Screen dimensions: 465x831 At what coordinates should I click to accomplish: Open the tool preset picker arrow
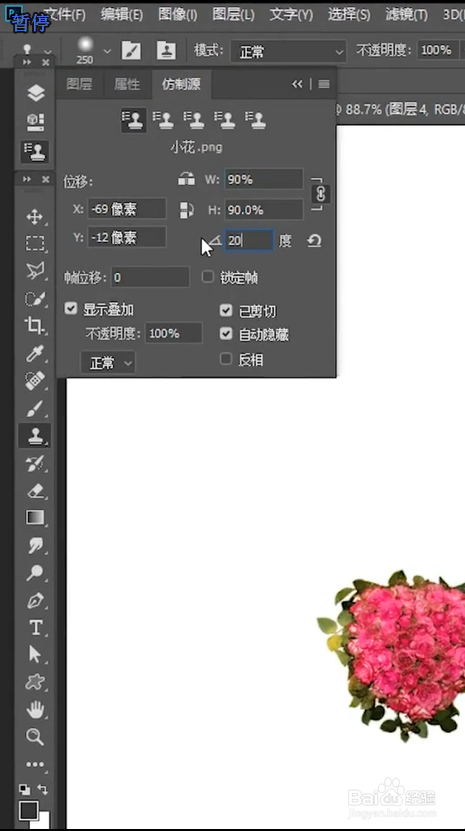pyautogui.click(x=48, y=52)
